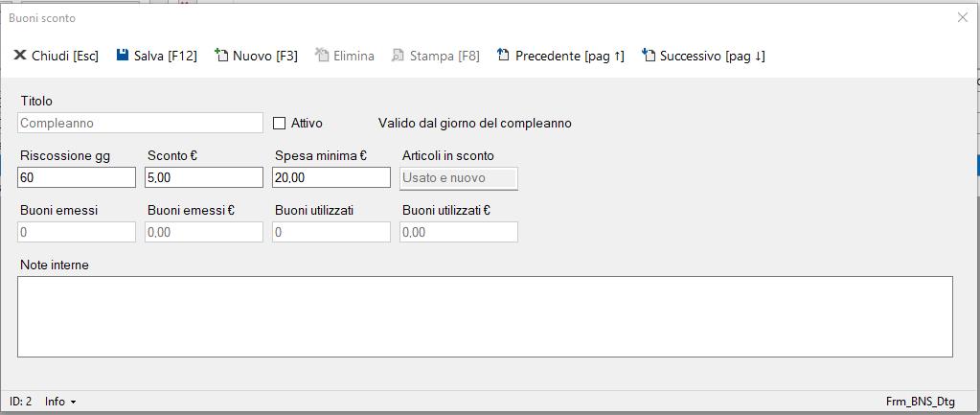Open the Articoli in sconto combo box
This screenshot has height=415, width=980.
coord(459,177)
